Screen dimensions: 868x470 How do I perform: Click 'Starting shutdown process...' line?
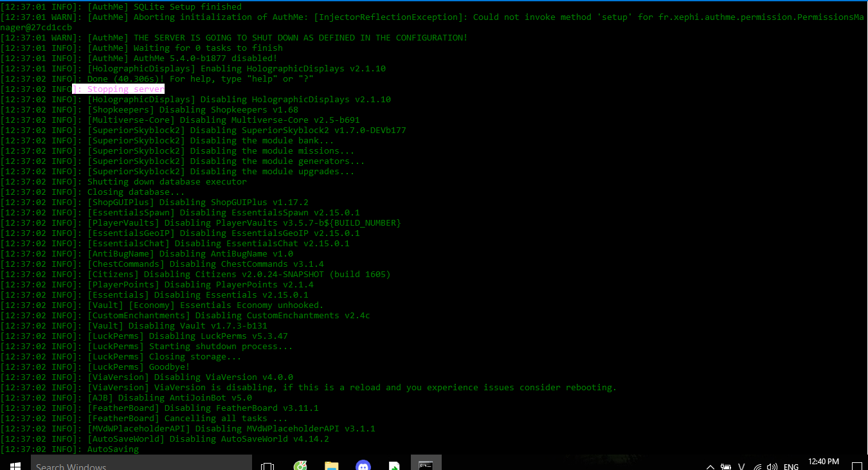[146, 347]
